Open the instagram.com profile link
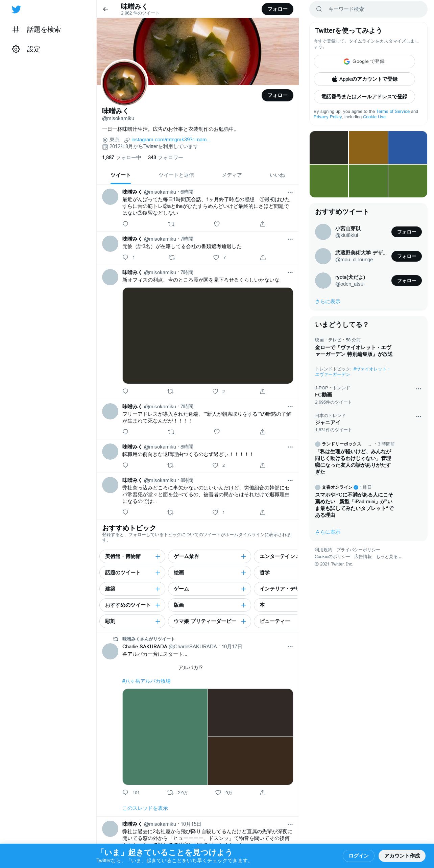 click(171, 140)
